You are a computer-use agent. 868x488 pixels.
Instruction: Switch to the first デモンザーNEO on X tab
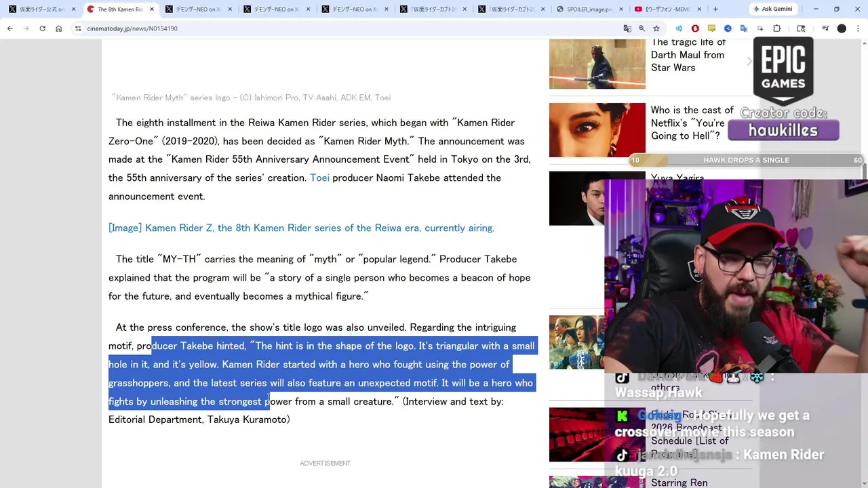(x=198, y=9)
